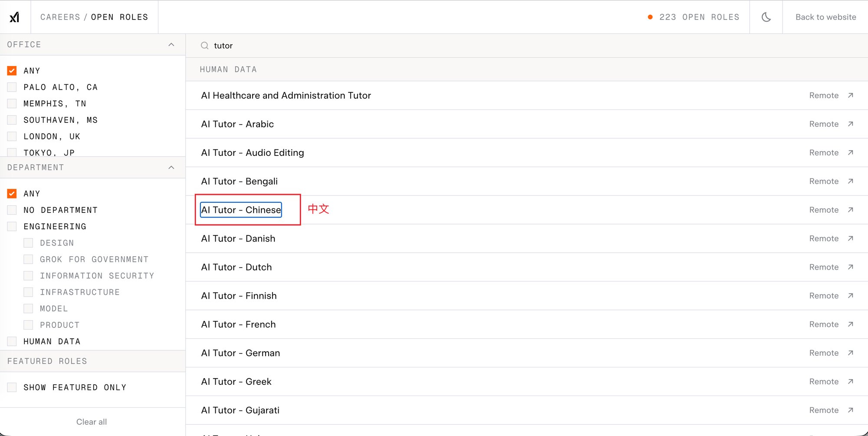Check the Model sub-department filter

[28, 308]
